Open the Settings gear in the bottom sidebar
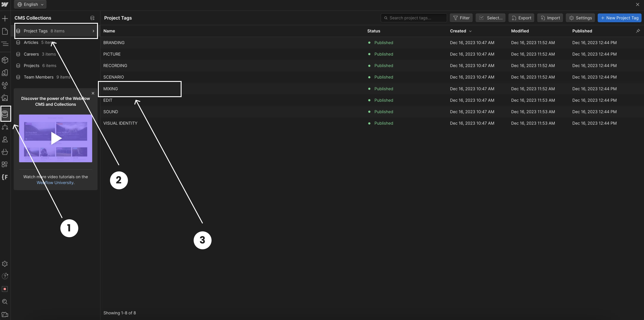 pyautogui.click(x=5, y=264)
